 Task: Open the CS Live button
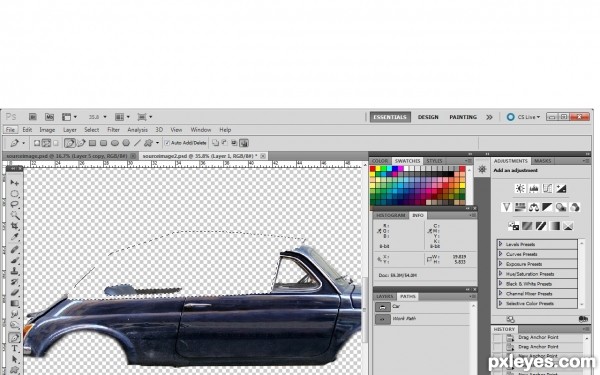523,117
